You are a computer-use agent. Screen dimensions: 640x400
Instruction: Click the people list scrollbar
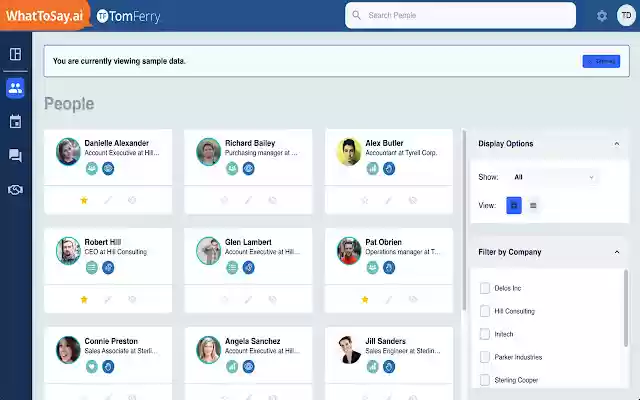[464, 220]
